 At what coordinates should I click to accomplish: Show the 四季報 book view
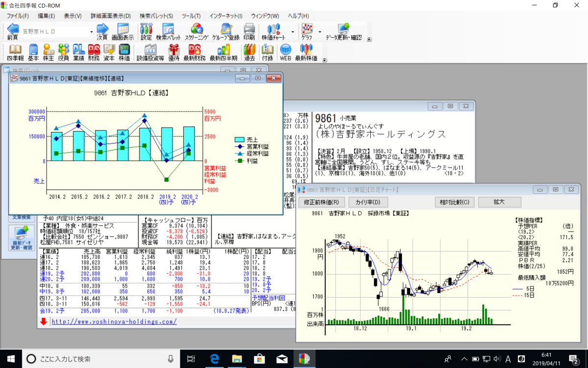[x=15, y=52]
